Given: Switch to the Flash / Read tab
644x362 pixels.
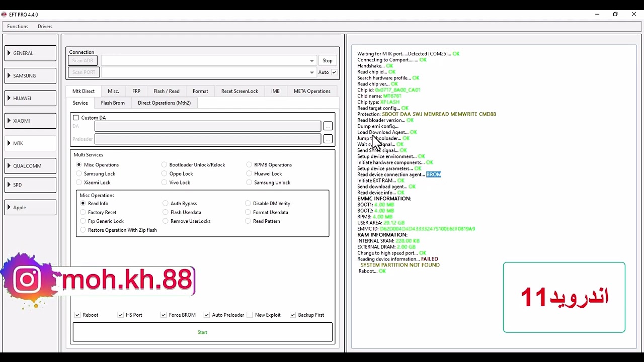Looking at the screenshot, I should [x=167, y=91].
